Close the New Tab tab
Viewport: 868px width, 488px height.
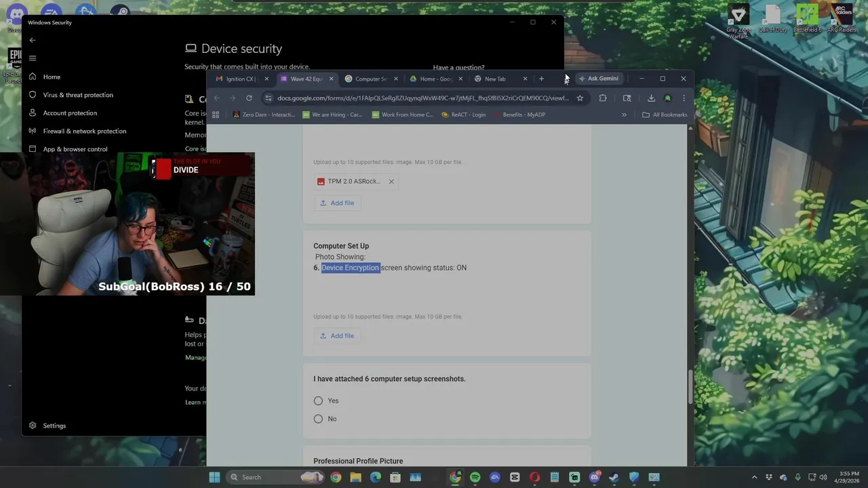click(x=525, y=79)
